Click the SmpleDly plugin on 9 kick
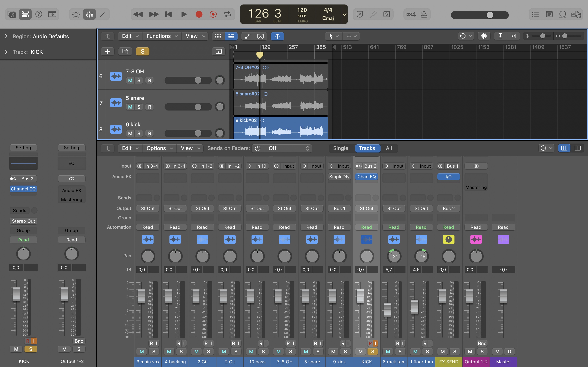This screenshot has height=367, width=588. pyautogui.click(x=339, y=177)
